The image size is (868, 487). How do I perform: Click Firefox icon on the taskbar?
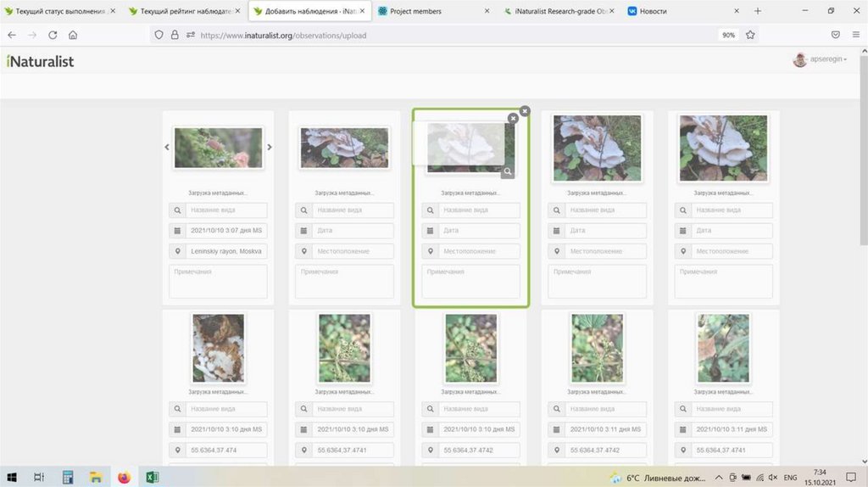tap(124, 477)
